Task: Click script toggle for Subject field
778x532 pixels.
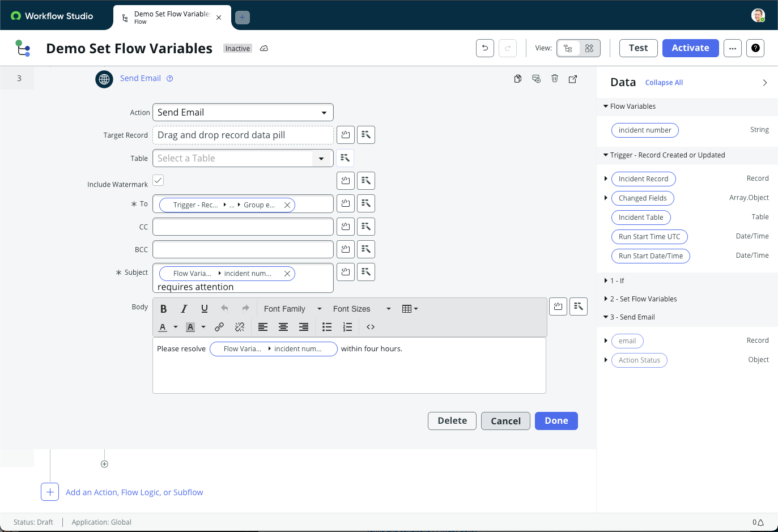Action: [346, 272]
